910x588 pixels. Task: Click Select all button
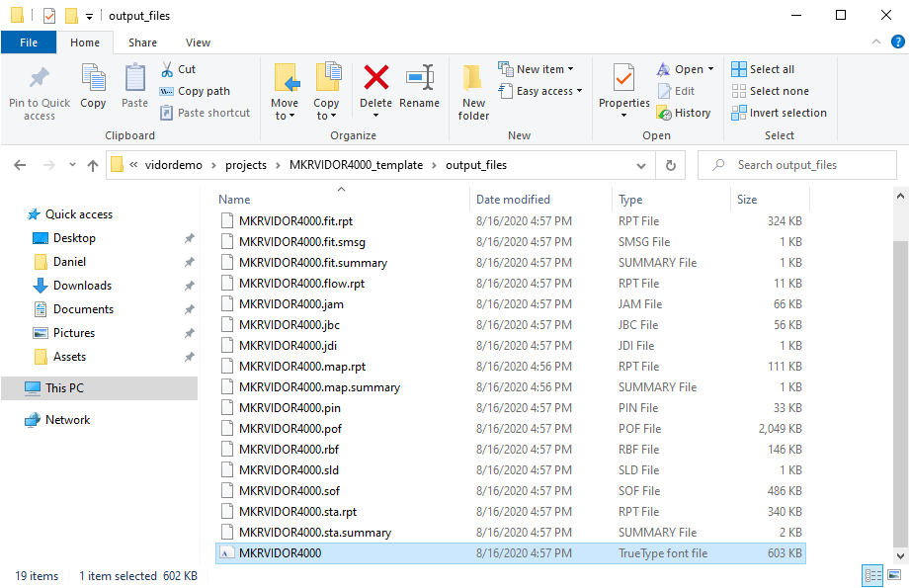[763, 69]
